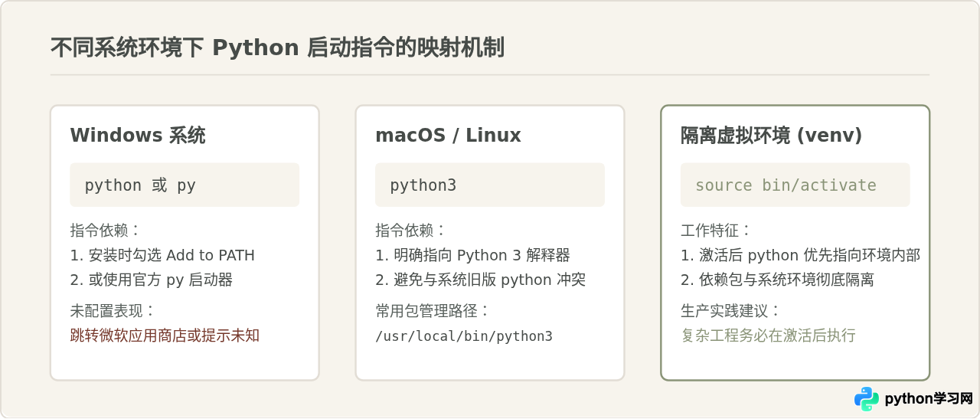
Task: Click "指令依赖：" in the Windows card
Action: (106, 231)
